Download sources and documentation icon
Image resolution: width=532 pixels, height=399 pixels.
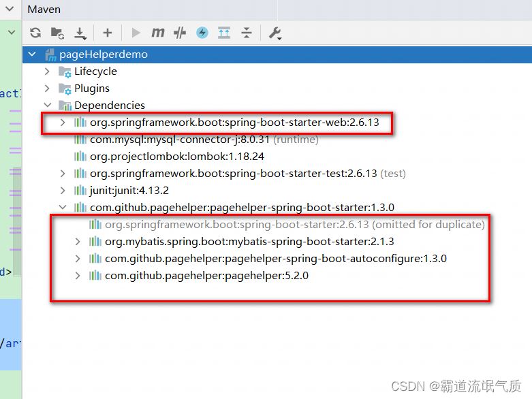[x=80, y=33]
